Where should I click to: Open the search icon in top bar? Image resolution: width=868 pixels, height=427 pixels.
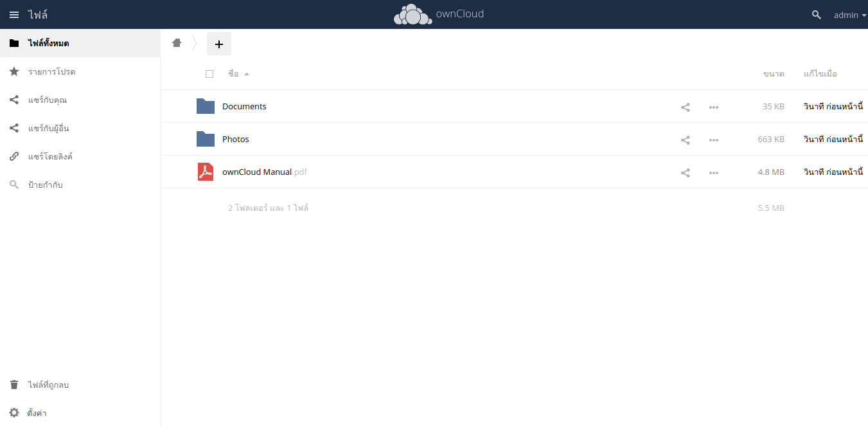(815, 14)
